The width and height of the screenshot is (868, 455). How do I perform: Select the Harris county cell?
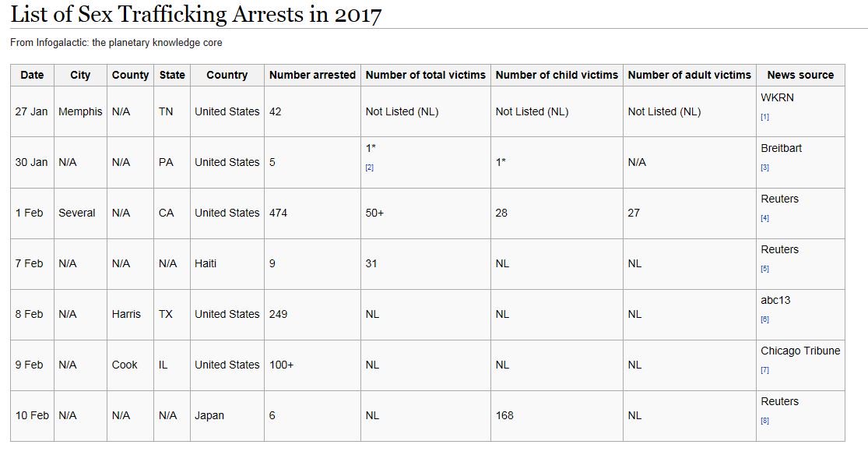pos(126,314)
